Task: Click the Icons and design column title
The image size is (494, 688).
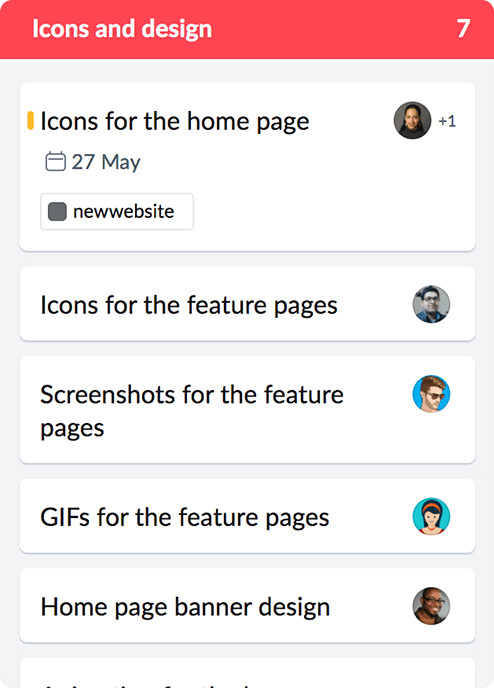Action: [122, 29]
